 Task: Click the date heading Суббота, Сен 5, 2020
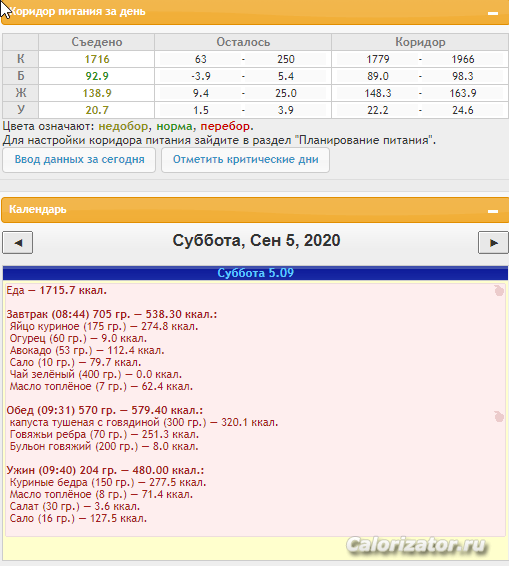coord(256,240)
